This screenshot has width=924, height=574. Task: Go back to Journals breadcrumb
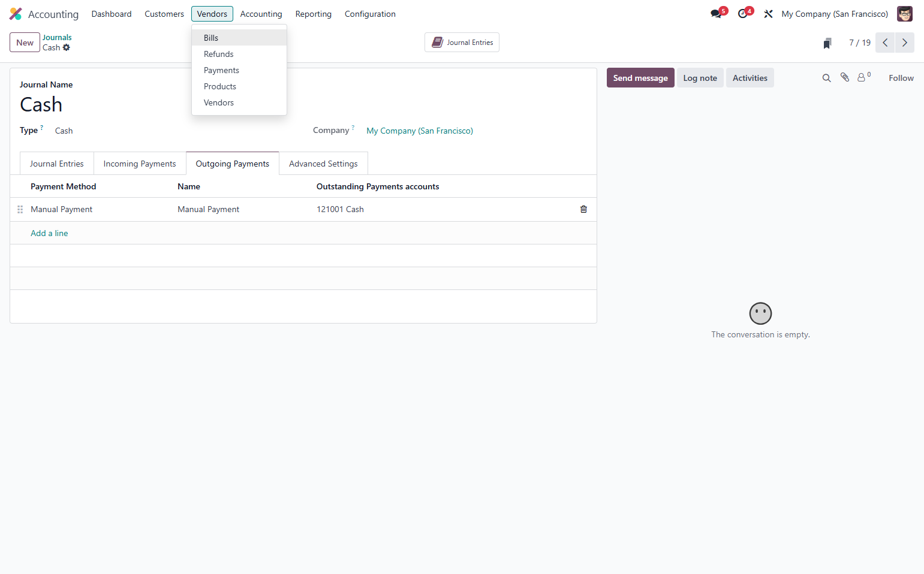click(x=57, y=37)
